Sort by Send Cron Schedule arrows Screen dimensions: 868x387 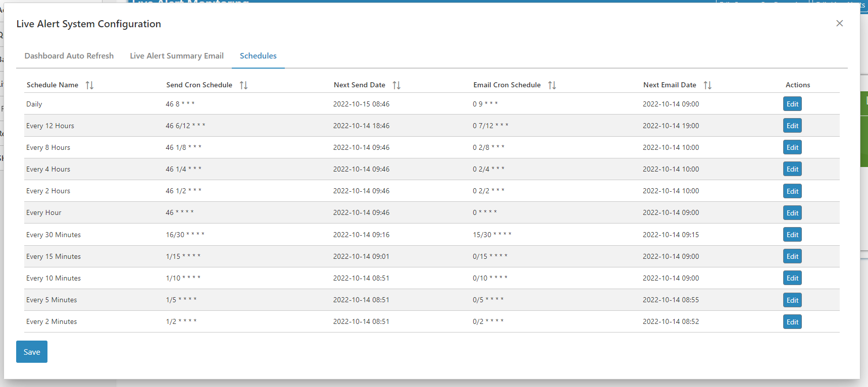243,85
